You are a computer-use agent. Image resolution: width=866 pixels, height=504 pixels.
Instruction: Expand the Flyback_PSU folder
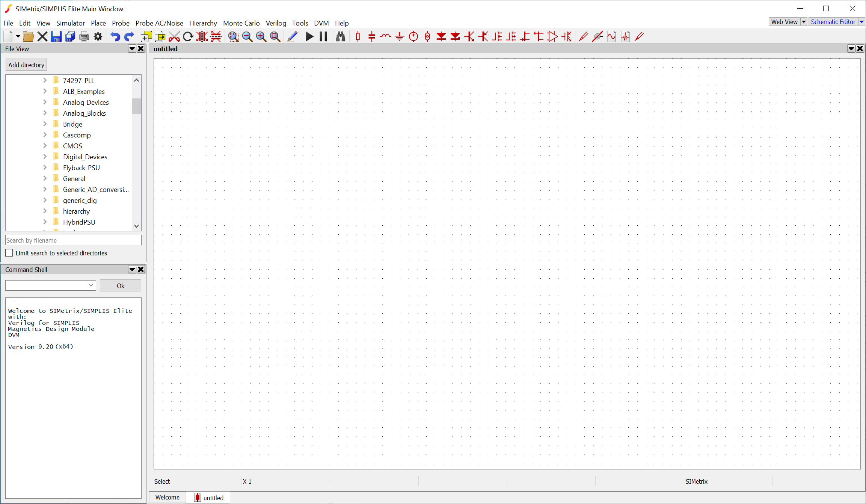pyautogui.click(x=45, y=167)
